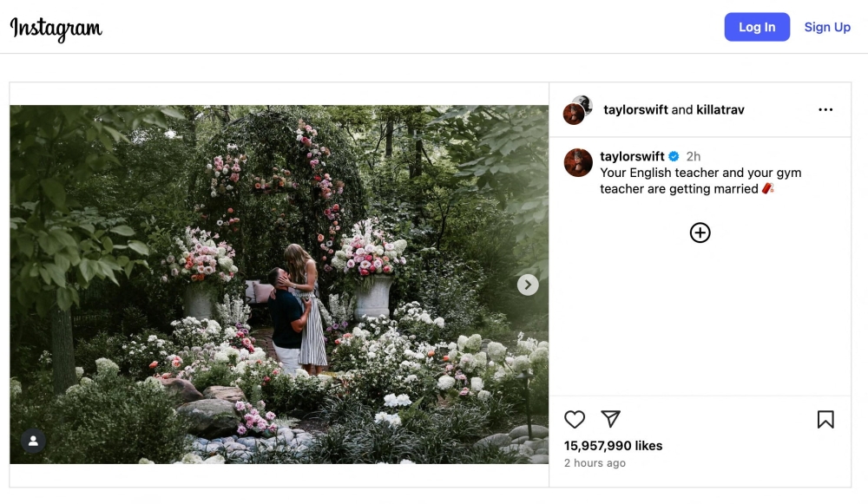
Task: Save the post with the bookmark icon
Action: 825,419
